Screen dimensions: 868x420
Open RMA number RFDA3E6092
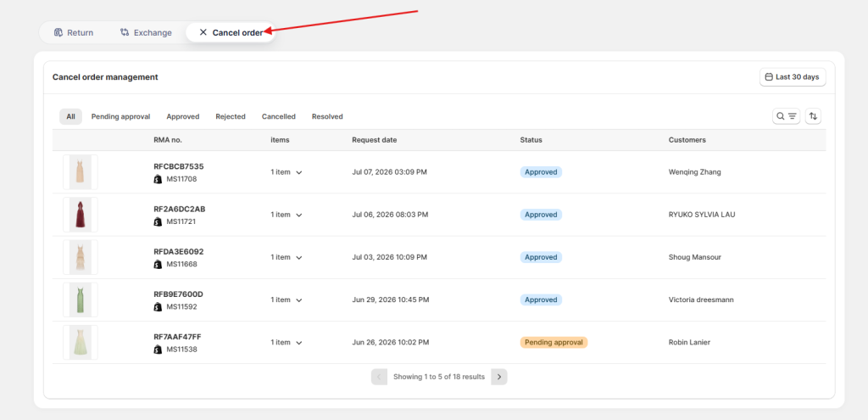coord(179,251)
